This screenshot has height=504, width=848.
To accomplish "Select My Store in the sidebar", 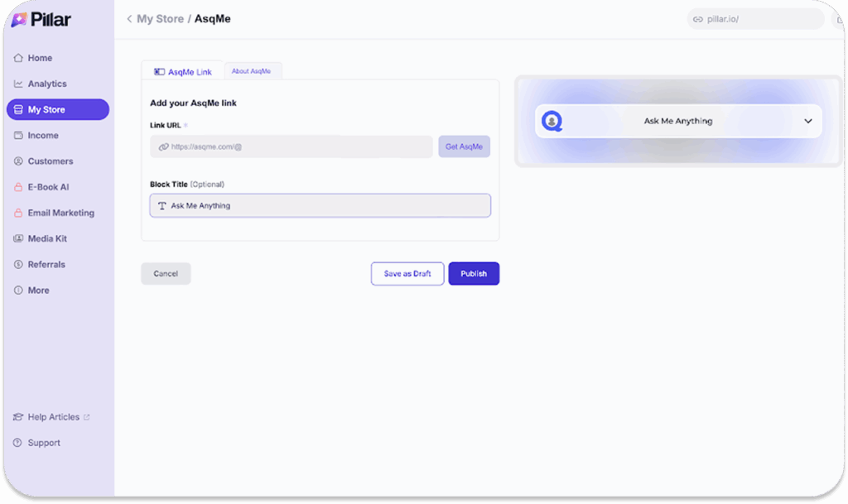I will point(57,109).
